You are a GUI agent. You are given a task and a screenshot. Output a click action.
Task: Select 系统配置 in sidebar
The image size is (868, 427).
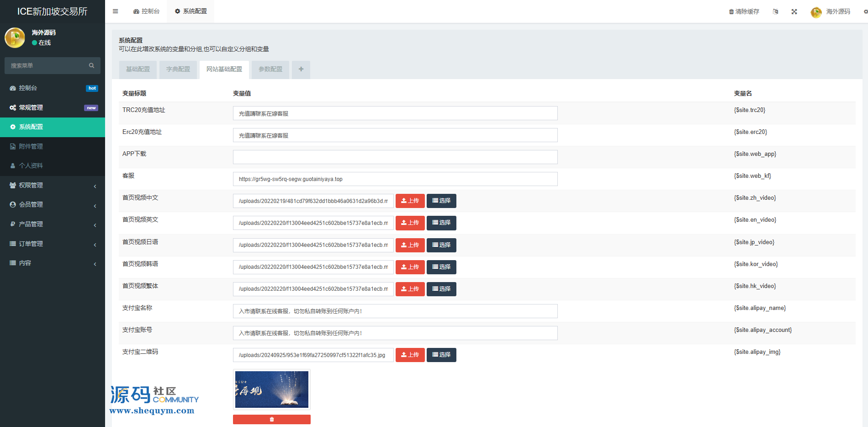click(53, 127)
